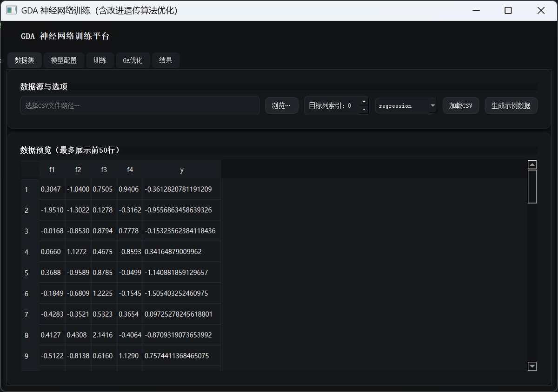Click the data preview scrollbar handle
Screen dimensions: 558x392
click(x=532, y=186)
